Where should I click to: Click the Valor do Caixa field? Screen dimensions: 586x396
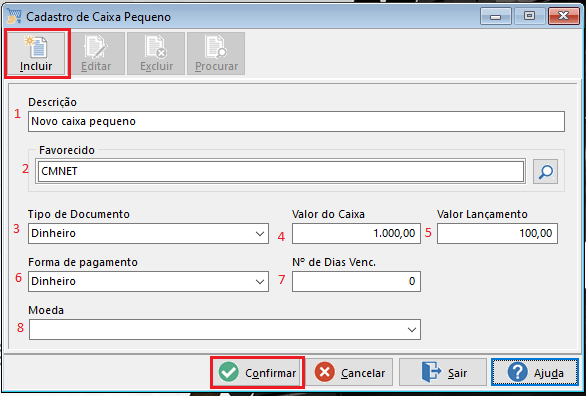tap(356, 233)
